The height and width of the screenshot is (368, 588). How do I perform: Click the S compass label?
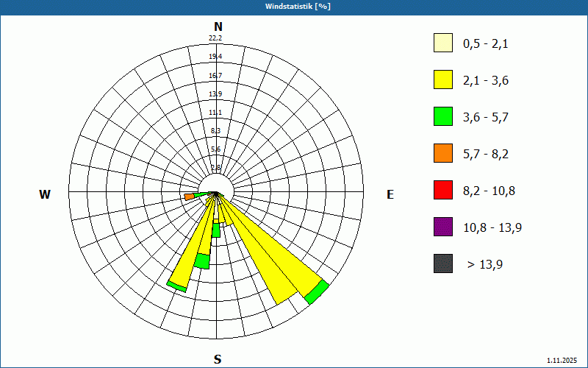[218, 359]
